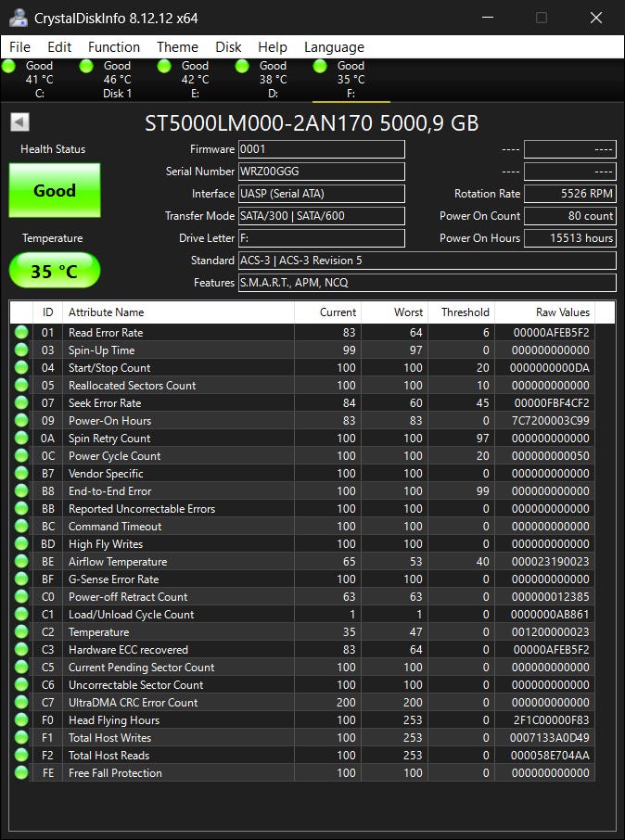Screen dimensions: 625x840
Task: Open the Function menu
Action: [114, 47]
